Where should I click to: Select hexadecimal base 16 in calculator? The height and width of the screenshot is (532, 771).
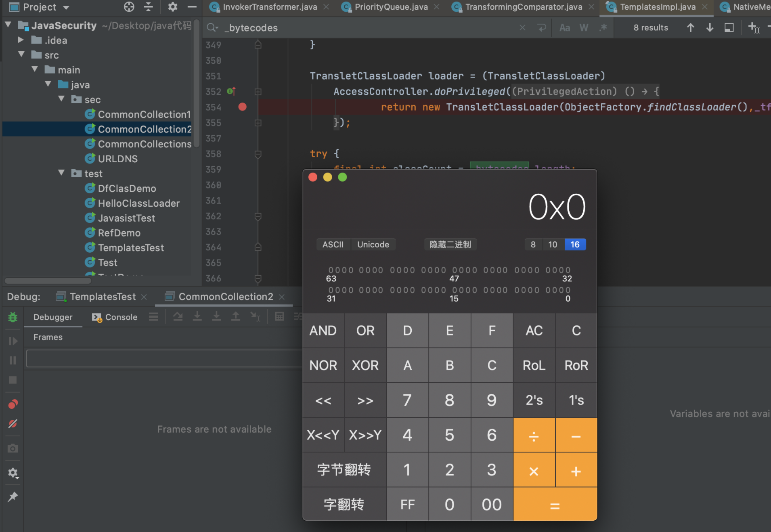click(x=575, y=245)
